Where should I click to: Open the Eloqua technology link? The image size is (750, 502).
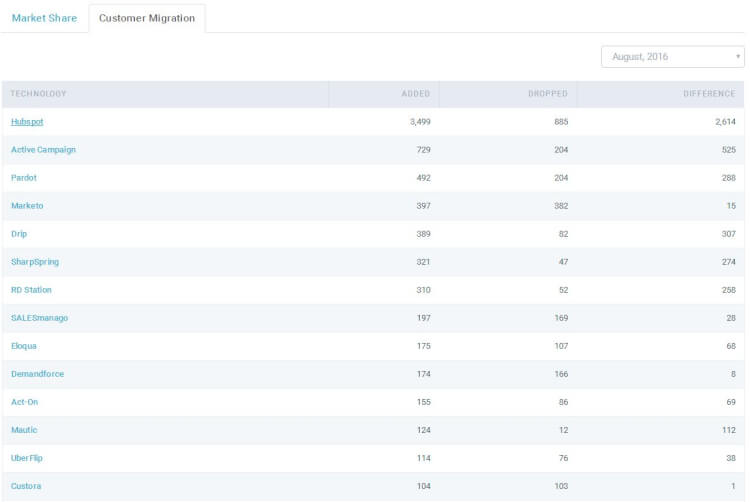point(24,346)
